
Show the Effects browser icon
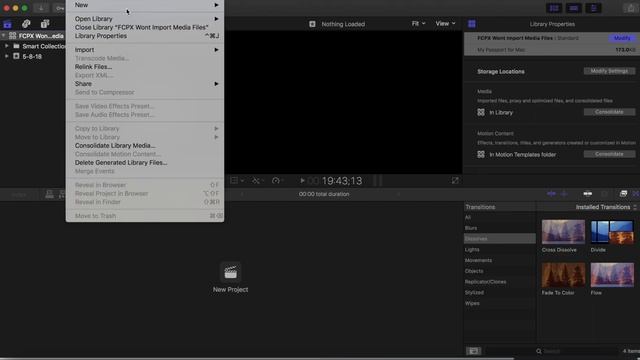pyautogui.click(x=623, y=194)
